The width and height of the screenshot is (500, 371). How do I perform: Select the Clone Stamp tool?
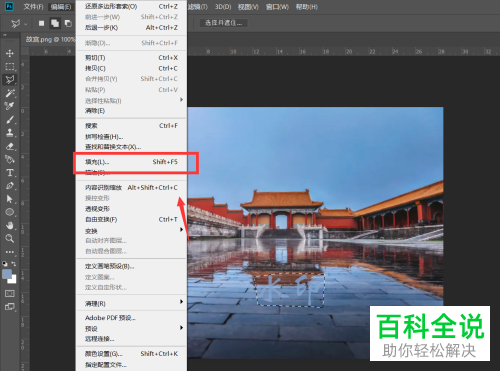point(10,133)
